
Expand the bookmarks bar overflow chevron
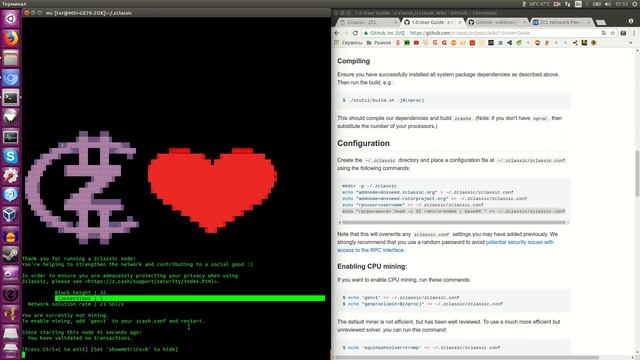pos(631,43)
